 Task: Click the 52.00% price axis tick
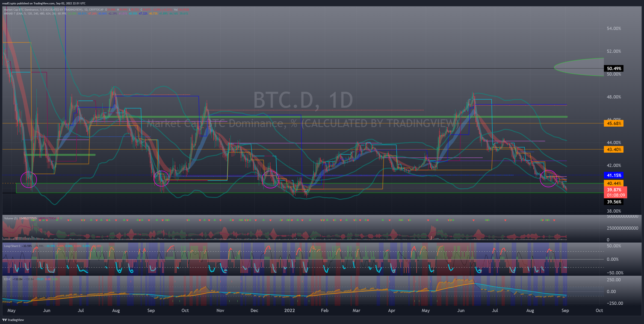(x=614, y=51)
